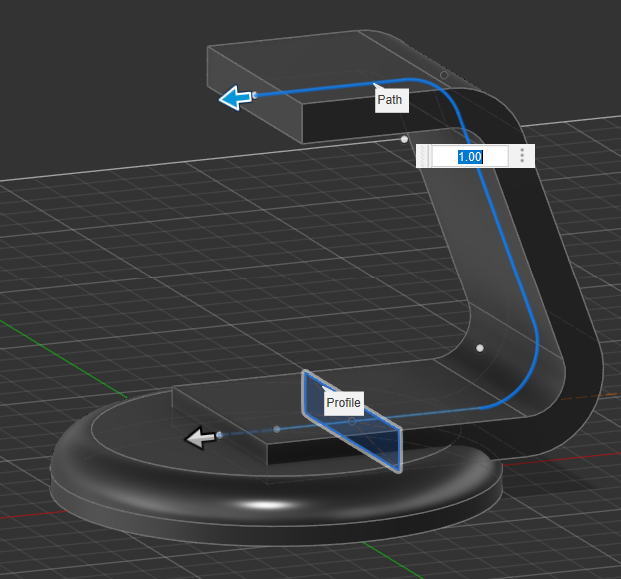Click the small point beside the white arrow
This screenshot has height=579, width=621.
point(219,435)
